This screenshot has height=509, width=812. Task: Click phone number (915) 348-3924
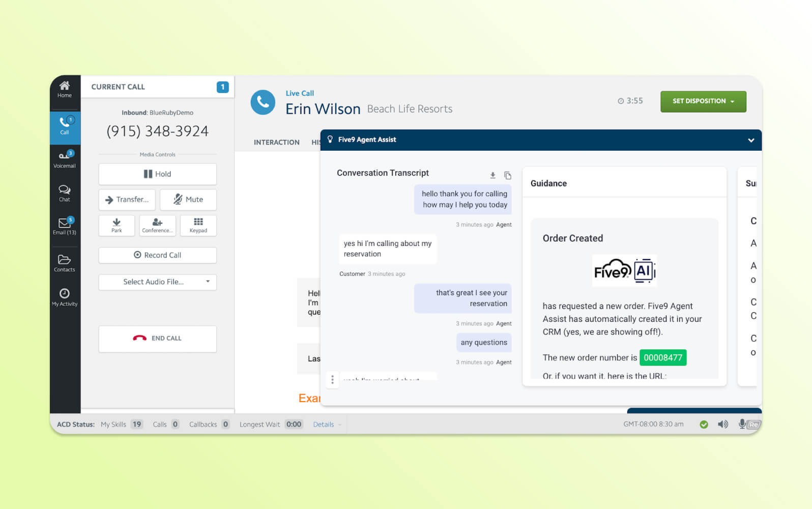click(157, 131)
